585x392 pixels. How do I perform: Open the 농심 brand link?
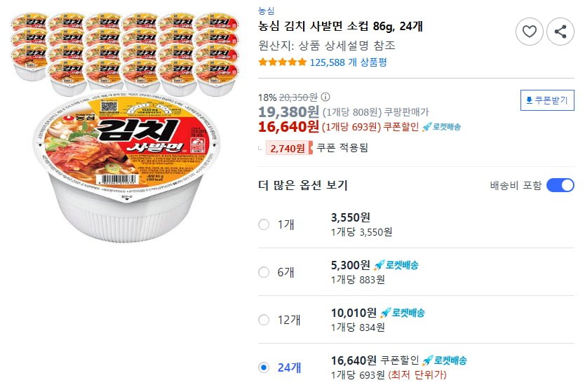pos(267,11)
